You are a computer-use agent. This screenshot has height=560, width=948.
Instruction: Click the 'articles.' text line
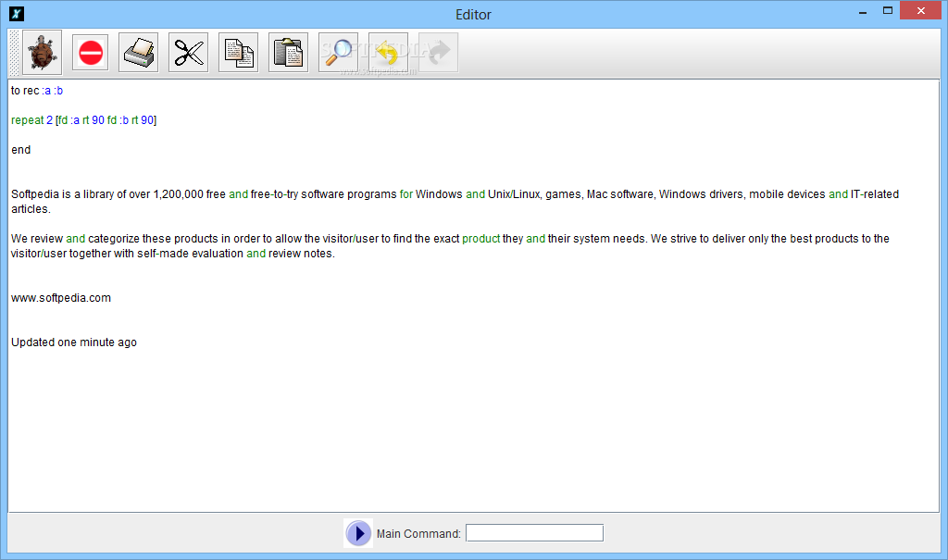31,209
